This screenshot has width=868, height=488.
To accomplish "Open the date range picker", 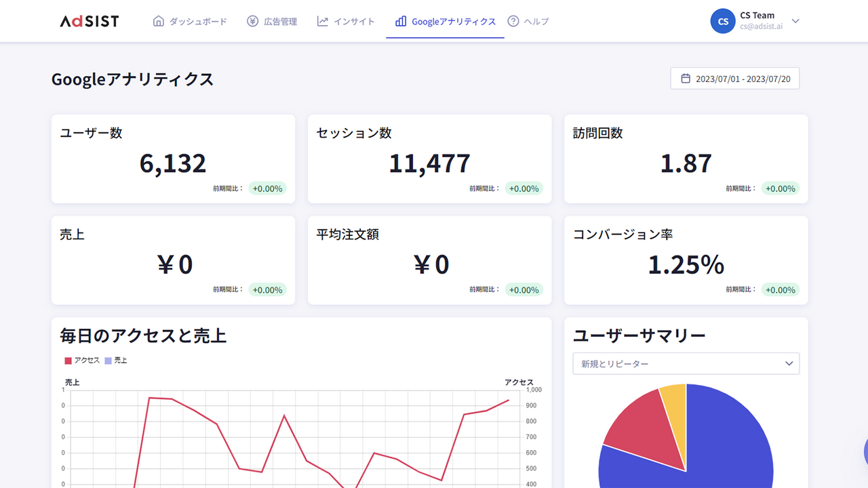I will click(x=734, y=78).
